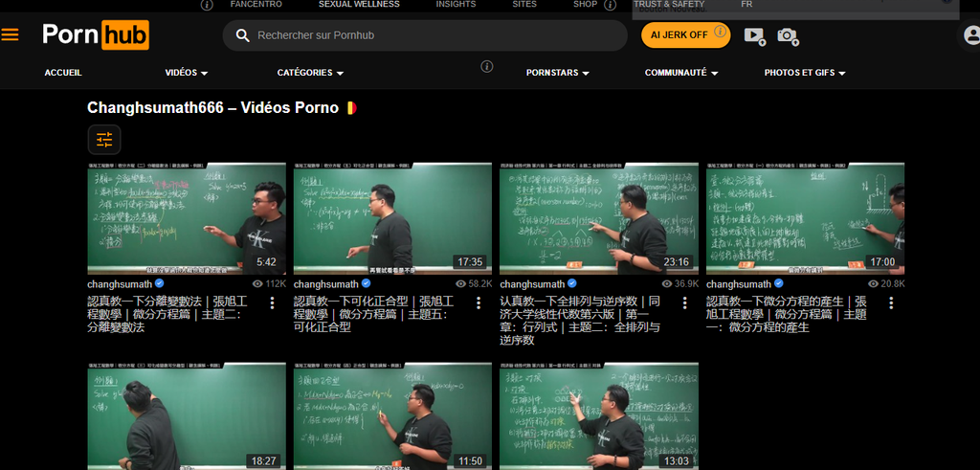Screen dimensions: 980x470
Task: Click the site logo in header
Action: [x=96, y=34]
